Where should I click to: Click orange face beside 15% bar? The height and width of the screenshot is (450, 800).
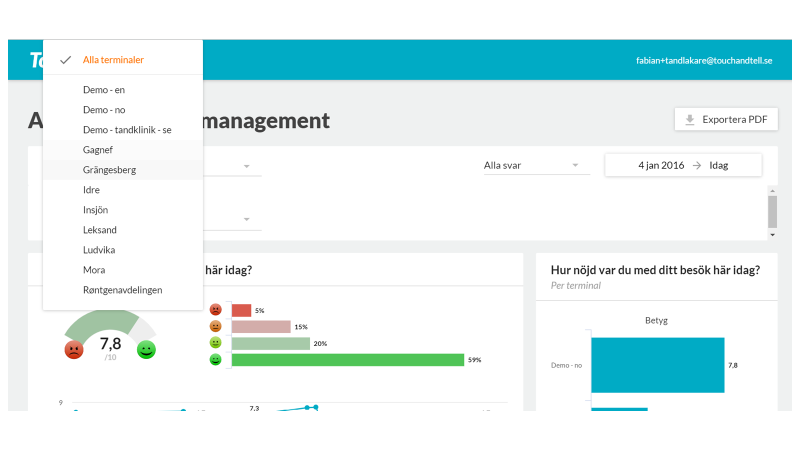pos(216,326)
